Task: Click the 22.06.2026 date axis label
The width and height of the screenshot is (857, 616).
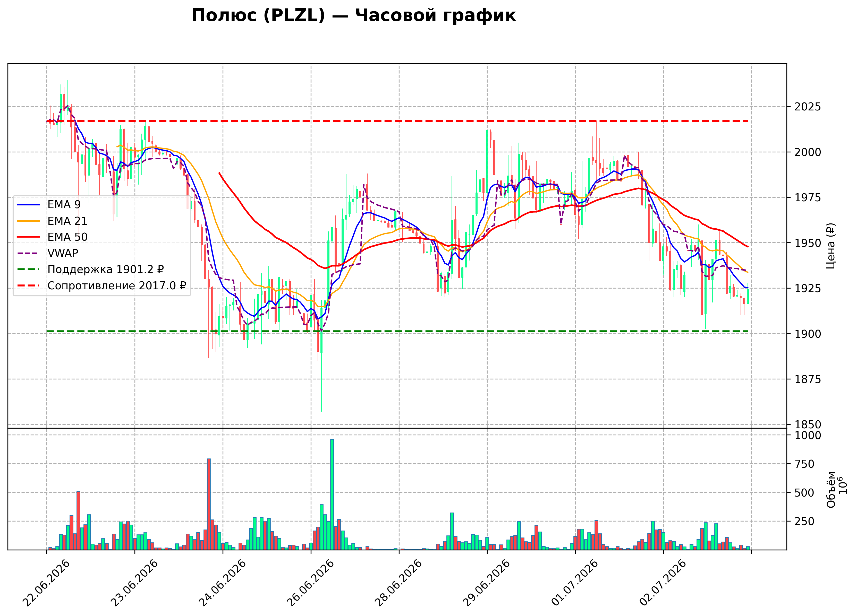Action: [46, 583]
